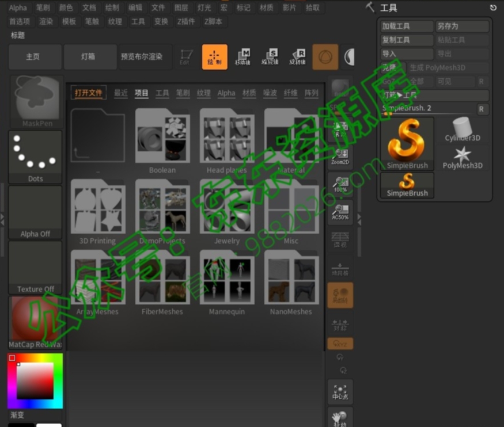Open the Texture Off selector

[x=35, y=262]
